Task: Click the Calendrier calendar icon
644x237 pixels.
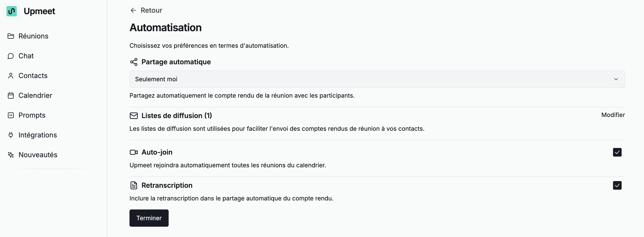Action: pos(11,95)
